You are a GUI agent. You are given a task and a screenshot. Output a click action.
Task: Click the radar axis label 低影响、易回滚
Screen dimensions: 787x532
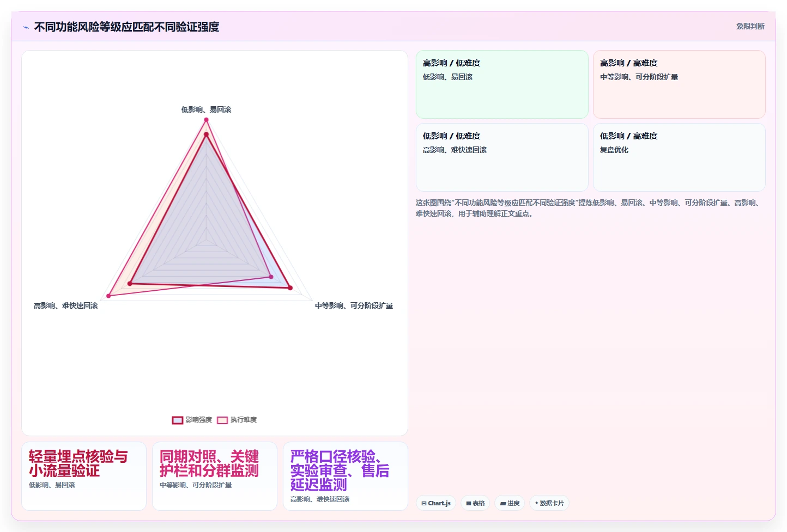(206, 109)
